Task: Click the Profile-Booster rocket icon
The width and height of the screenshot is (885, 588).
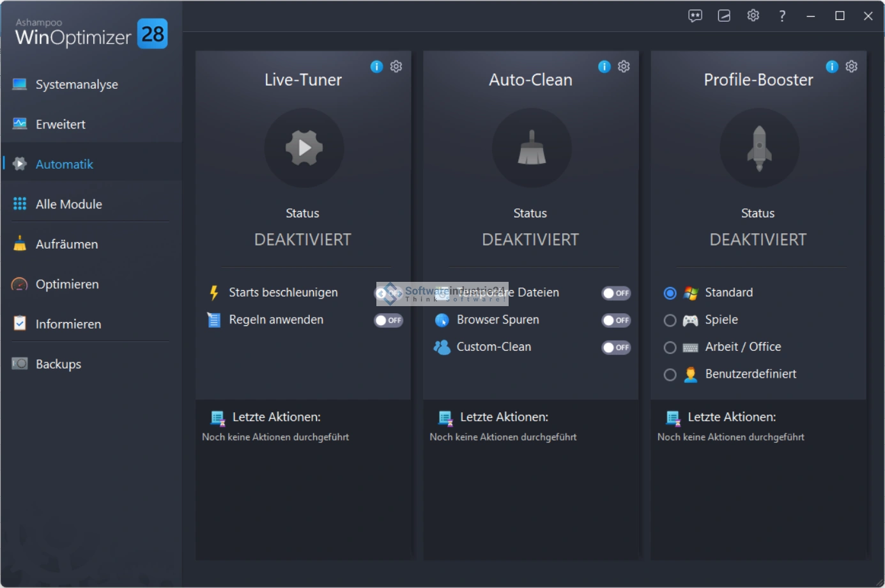Action: tap(759, 148)
